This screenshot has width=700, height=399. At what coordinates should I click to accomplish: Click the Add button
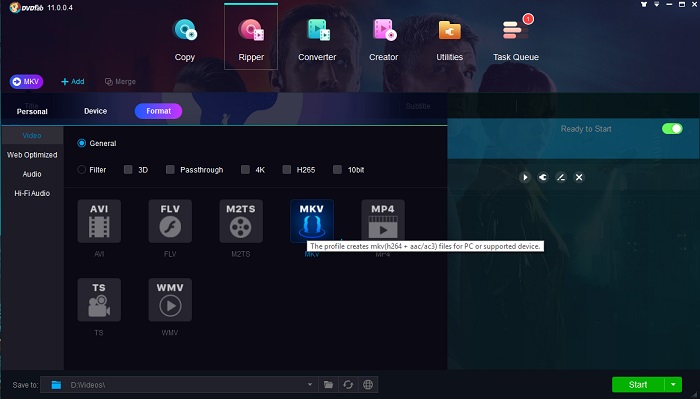click(x=73, y=82)
